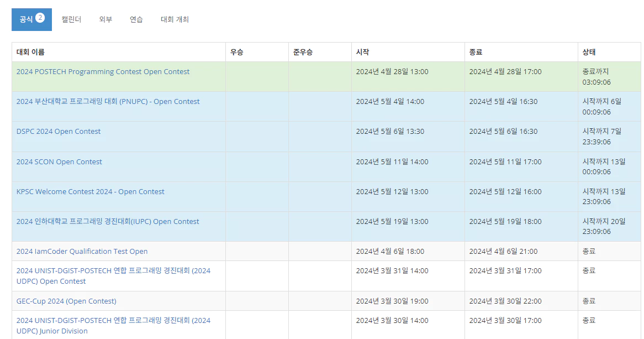Select end time 2024년 3월 30일 22:00
644x339 pixels.
tap(505, 301)
